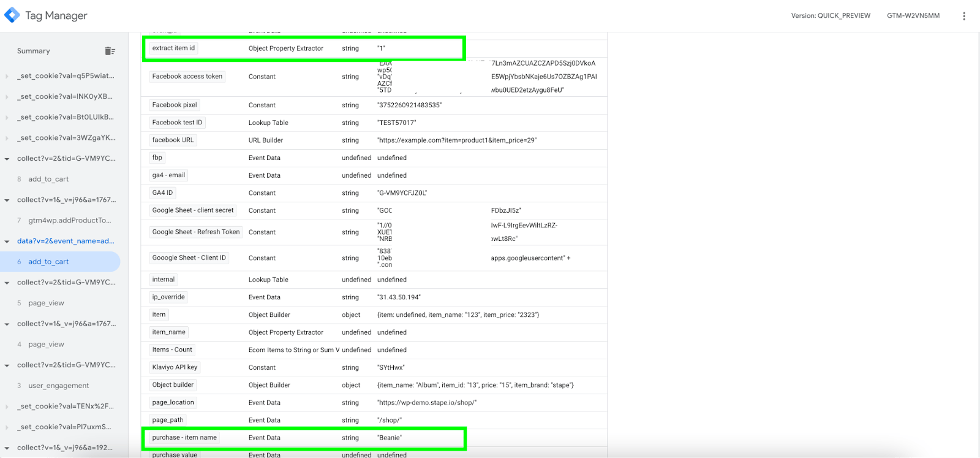The height and width of the screenshot is (458, 980).
Task: Open 'Google Sheet - client secret' variable
Action: [x=193, y=210]
